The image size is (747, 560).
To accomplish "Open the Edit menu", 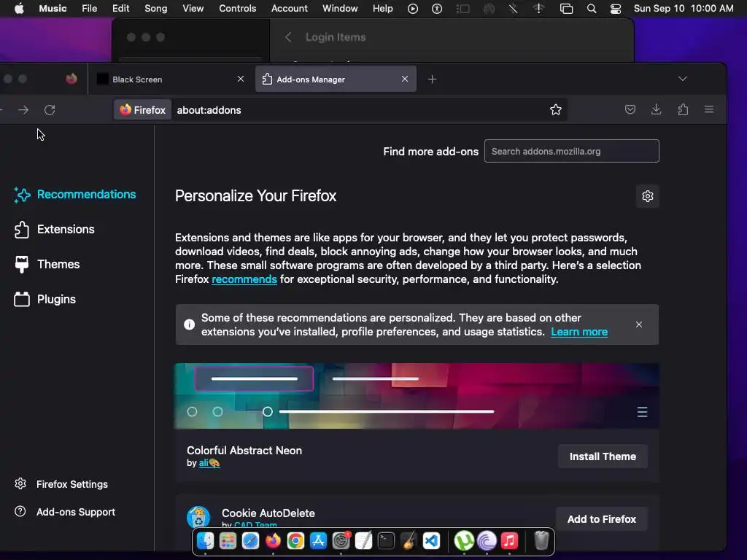I will [x=120, y=9].
